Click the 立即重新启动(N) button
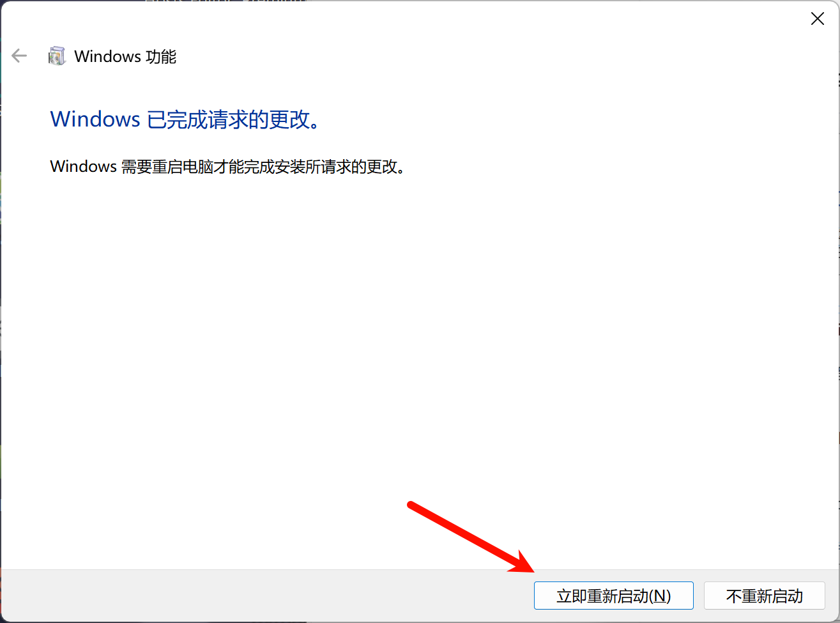 [x=614, y=596]
